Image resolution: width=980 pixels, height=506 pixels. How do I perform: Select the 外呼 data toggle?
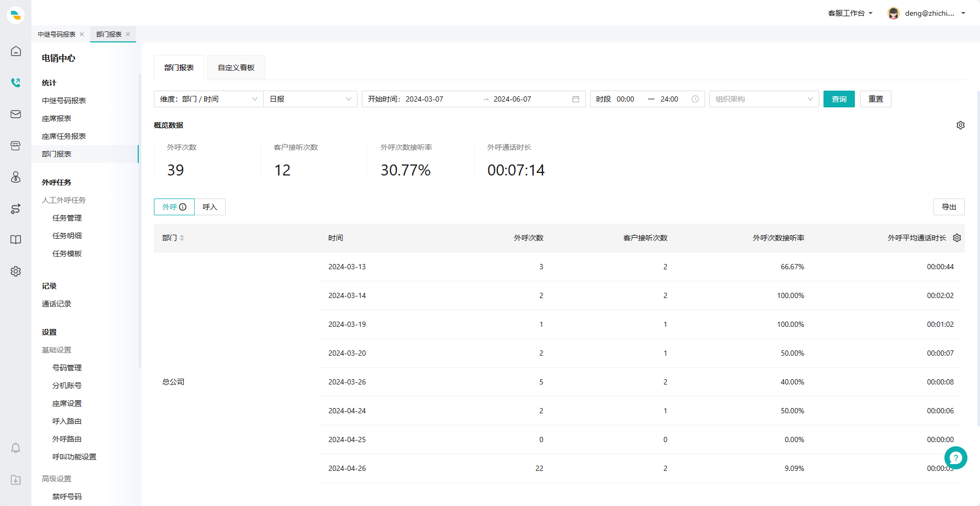pyautogui.click(x=174, y=207)
